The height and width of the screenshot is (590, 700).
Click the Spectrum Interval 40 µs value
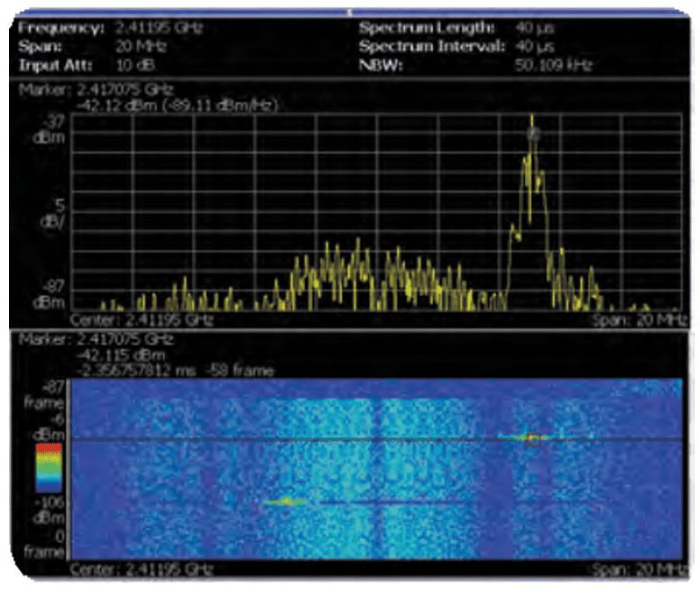point(530,46)
